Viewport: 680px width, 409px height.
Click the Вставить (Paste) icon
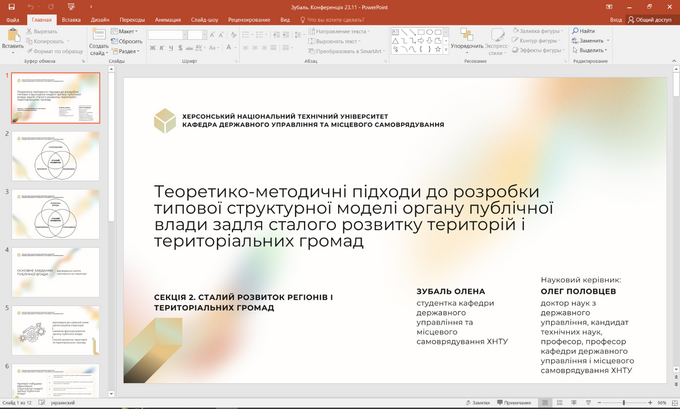(x=12, y=36)
